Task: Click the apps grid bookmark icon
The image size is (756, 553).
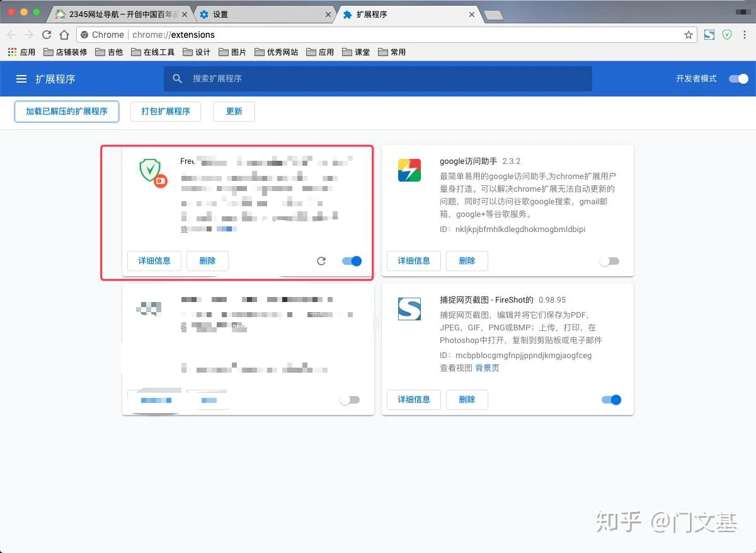Action: point(12,52)
